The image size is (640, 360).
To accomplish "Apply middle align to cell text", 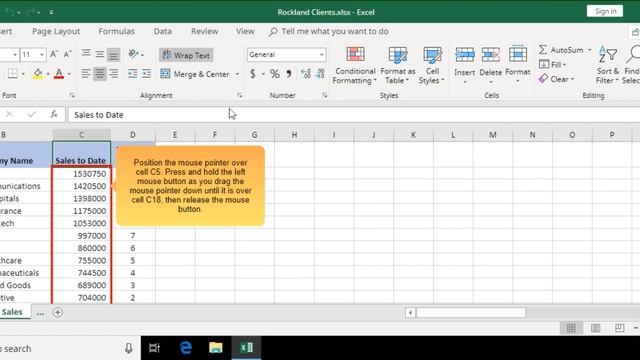I will pyautogui.click(x=100, y=54).
